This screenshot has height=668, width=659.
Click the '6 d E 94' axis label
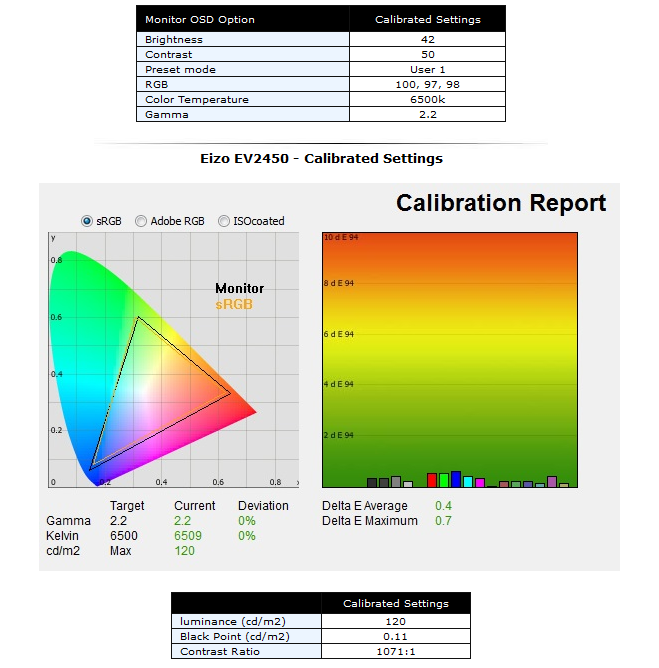point(339,334)
